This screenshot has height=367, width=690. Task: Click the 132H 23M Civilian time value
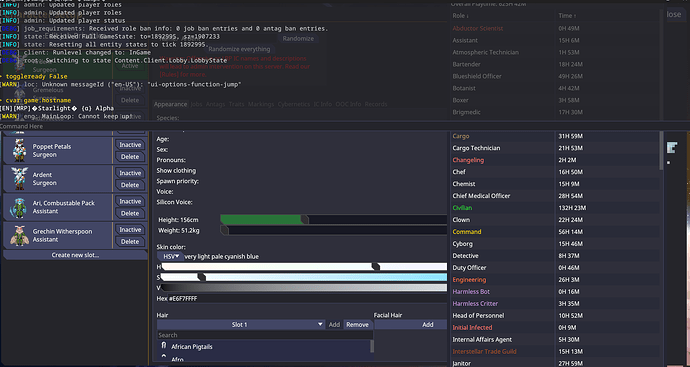572,208
